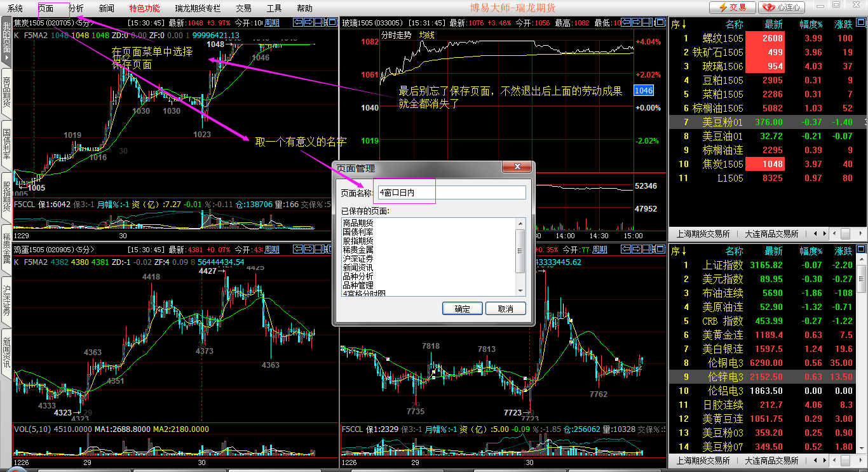Click 确定 button in 页面管理 dialog
This screenshot has width=868, height=472.
463,309
